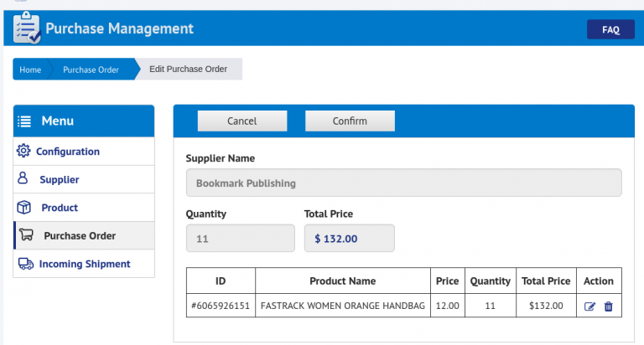Open Configuration menu item
The height and width of the screenshot is (345, 644).
[x=84, y=152]
